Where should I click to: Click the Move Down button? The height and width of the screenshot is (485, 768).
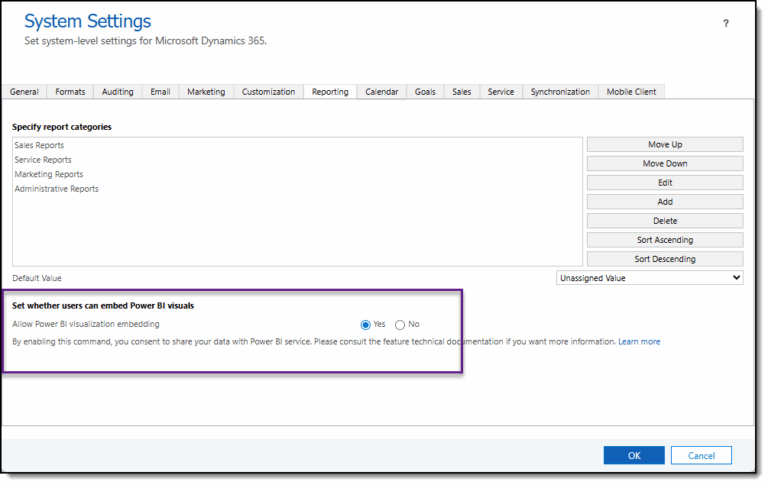click(x=665, y=164)
